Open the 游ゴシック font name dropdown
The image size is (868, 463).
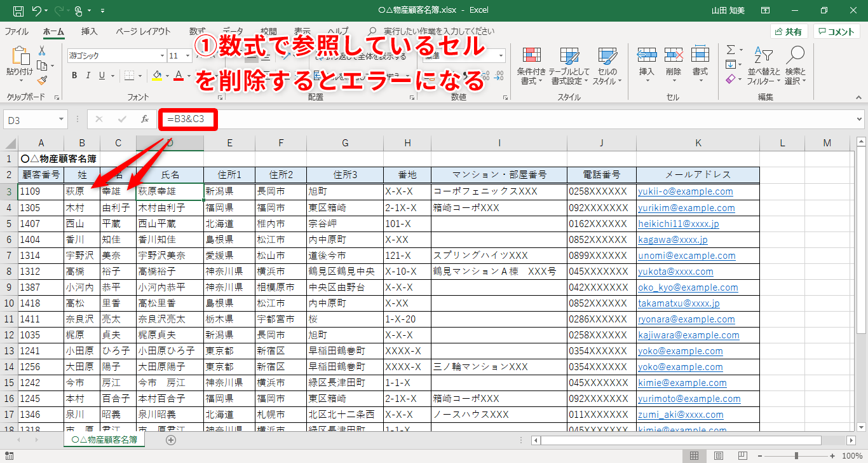click(161, 55)
